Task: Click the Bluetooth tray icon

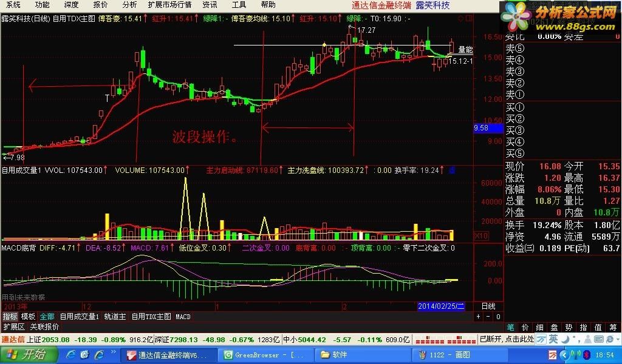Action: coord(587,355)
